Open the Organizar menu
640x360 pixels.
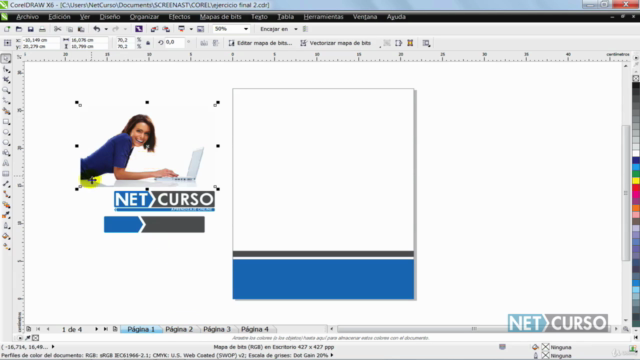144,17
